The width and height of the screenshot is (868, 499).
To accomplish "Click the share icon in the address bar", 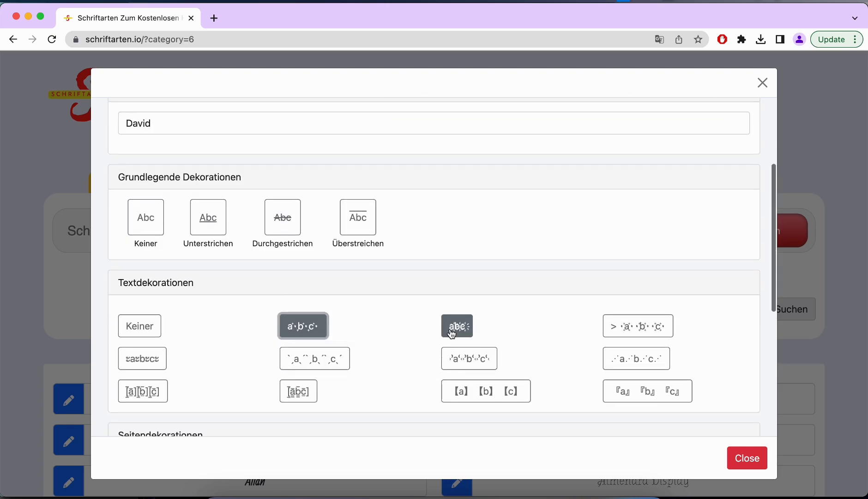I will [x=679, y=39].
